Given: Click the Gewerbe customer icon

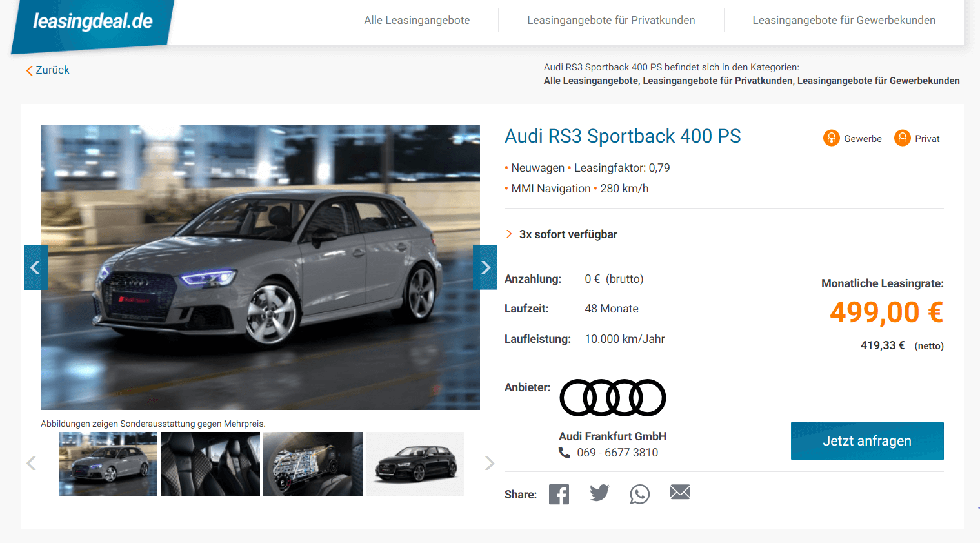Looking at the screenshot, I should click(x=832, y=138).
